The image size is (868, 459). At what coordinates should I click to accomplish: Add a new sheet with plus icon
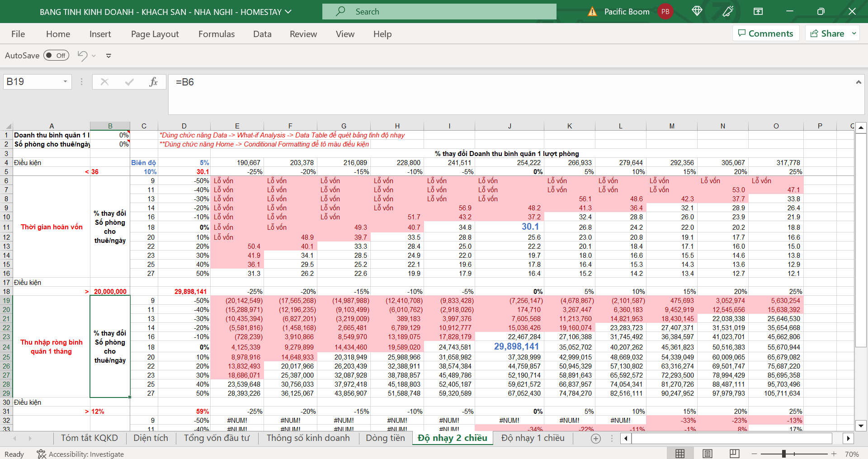coord(596,438)
